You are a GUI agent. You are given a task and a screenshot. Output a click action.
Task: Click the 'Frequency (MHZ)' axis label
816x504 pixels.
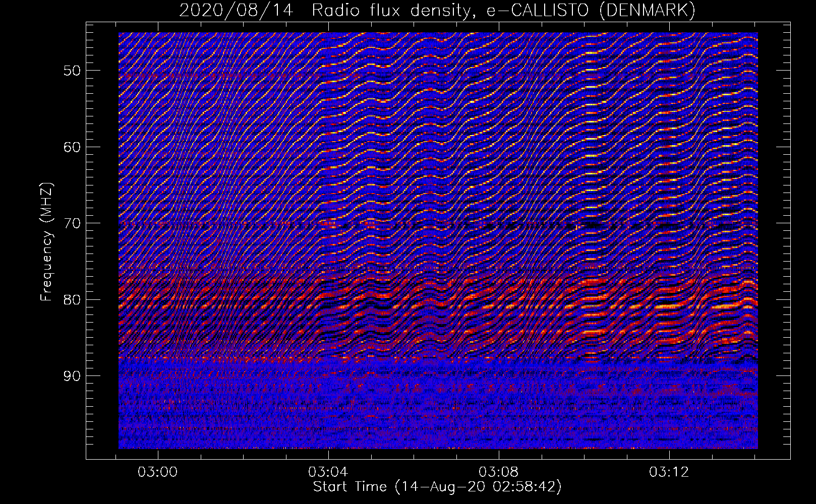[x=46, y=242]
